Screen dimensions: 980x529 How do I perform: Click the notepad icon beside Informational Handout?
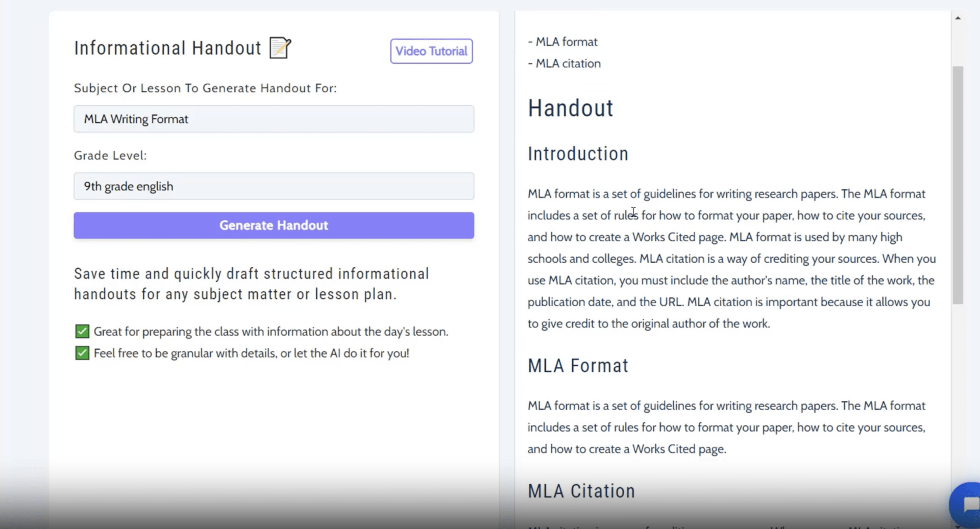[x=280, y=48]
